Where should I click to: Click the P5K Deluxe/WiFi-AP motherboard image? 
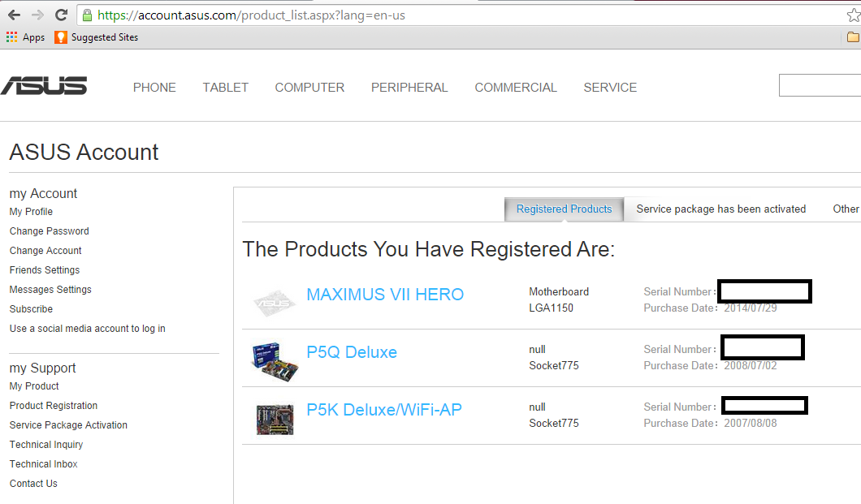tap(275, 420)
